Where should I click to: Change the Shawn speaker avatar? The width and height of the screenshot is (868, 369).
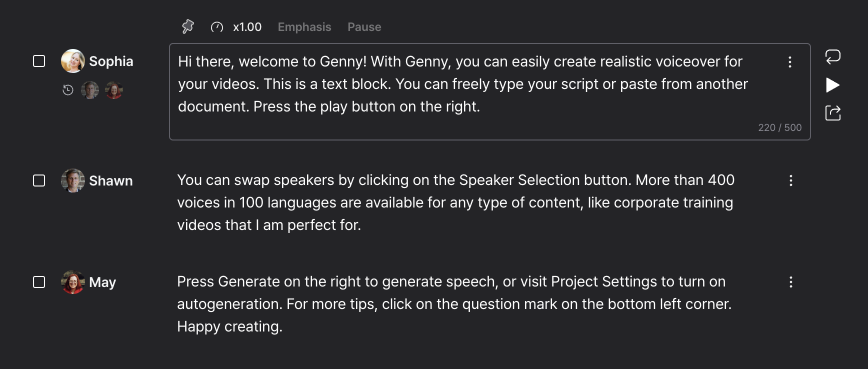[73, 180]
